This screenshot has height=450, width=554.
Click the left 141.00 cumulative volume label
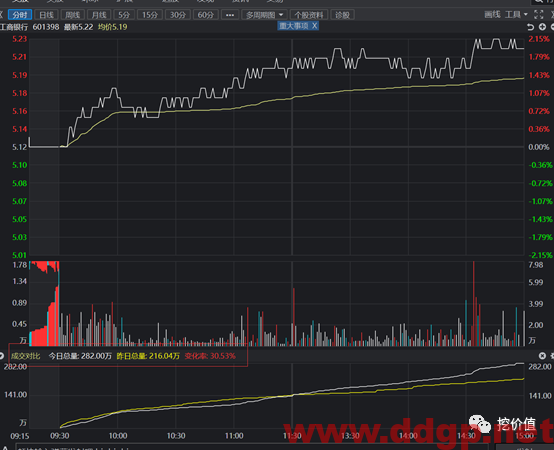16,395
